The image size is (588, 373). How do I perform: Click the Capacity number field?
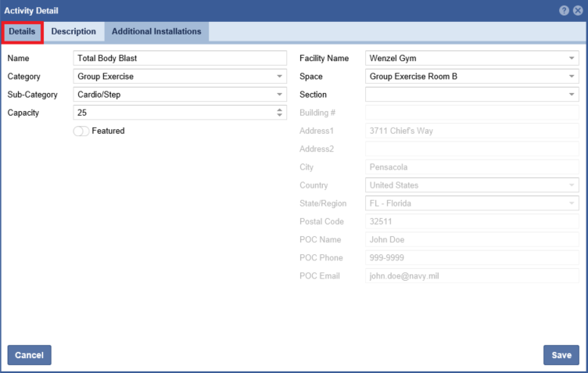click(172, 113)
